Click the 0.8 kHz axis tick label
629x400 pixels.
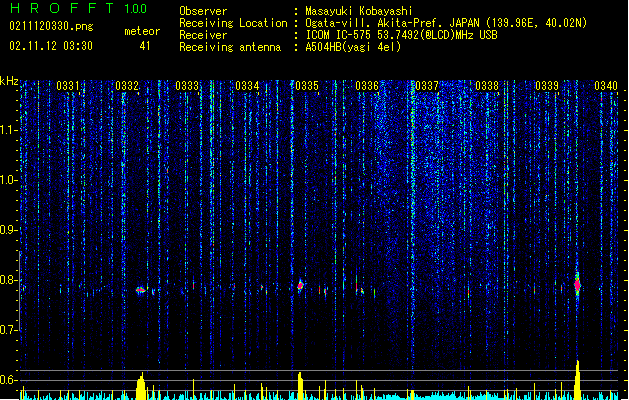(8, 280)
